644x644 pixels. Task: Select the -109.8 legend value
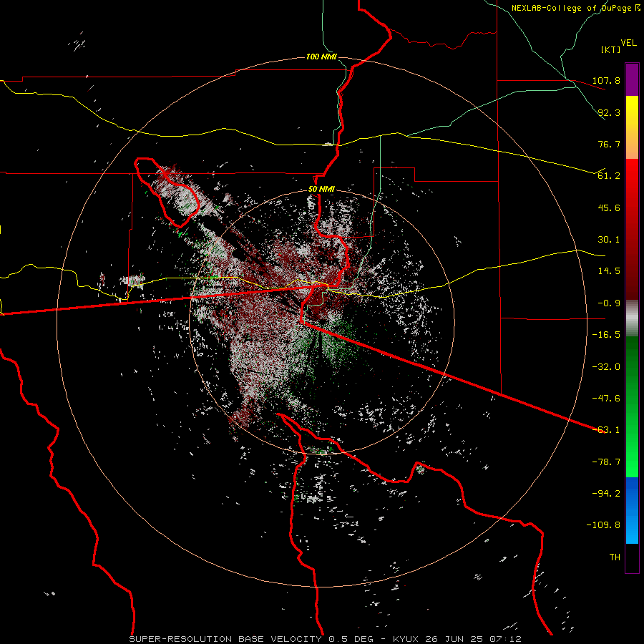(x=604, y=525)
